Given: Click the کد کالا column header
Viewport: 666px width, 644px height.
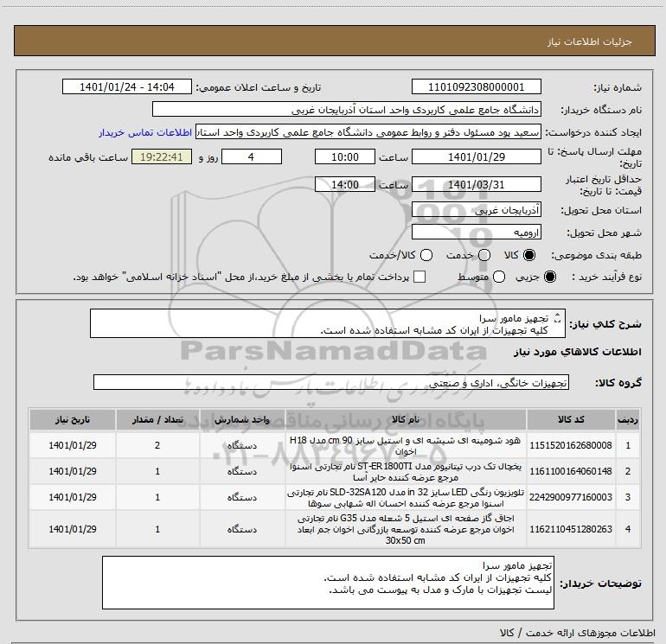Looking at the screenshot, I should tap(571, 419).
